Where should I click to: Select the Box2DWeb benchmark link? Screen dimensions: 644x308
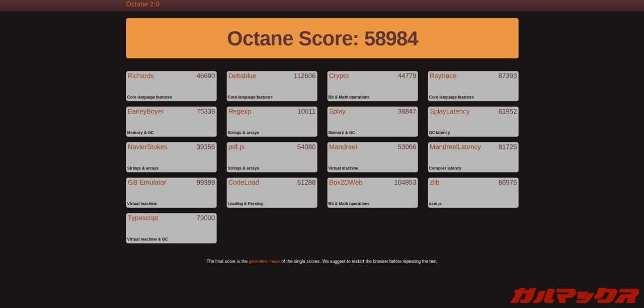[346, 183]
